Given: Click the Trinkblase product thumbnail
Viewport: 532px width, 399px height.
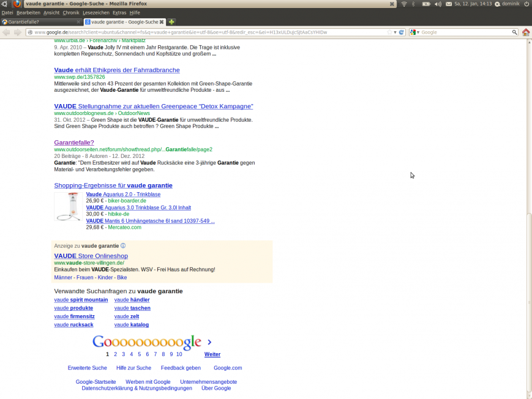Looking at the screenshot, I should [68, 207].
